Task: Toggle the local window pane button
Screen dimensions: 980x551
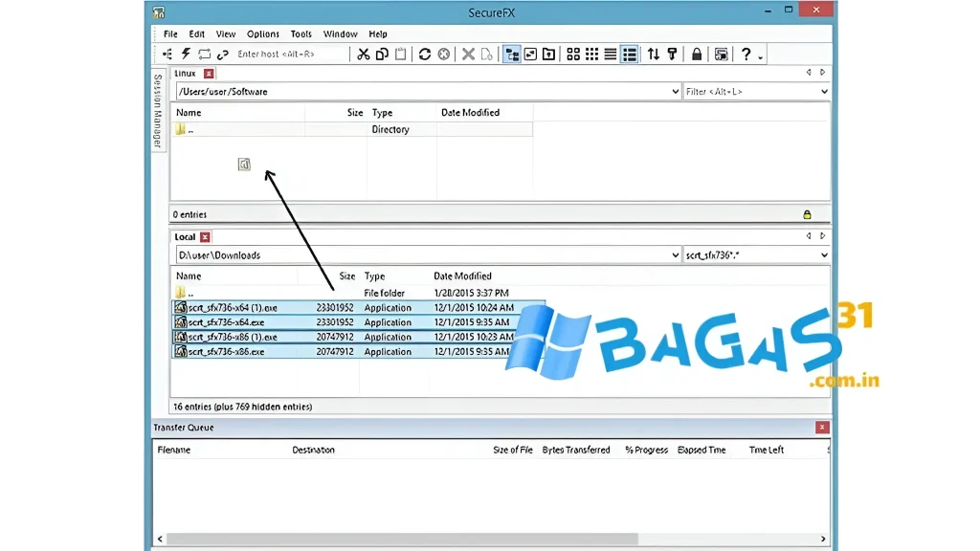Action: coord(530,55)
